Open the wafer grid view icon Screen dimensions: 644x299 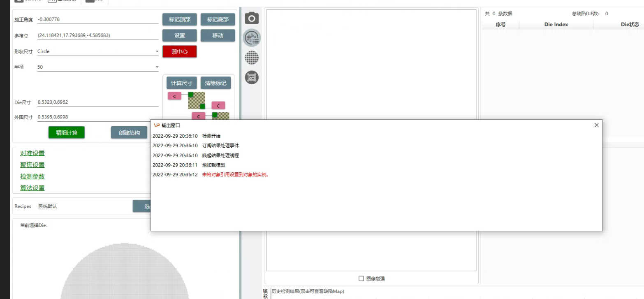(x=252, y=58)
